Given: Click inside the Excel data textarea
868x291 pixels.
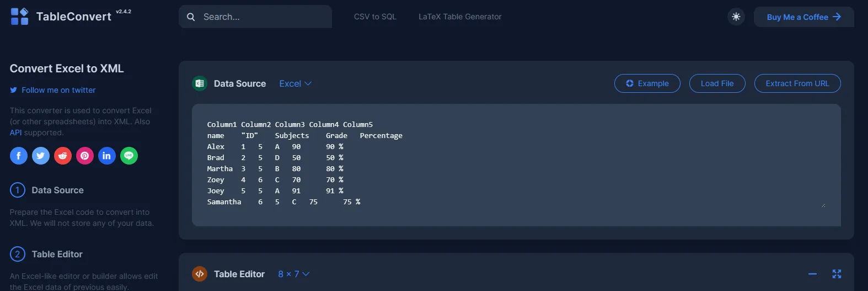Looking at the screenshot, I should (x=516, y=165).
